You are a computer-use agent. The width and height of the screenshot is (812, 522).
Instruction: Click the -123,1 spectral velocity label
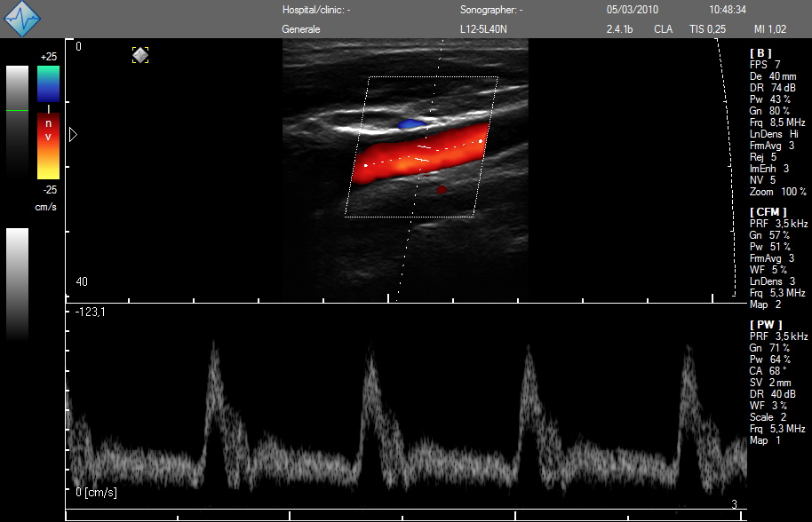pyautogui.click(x=90, y=312)
